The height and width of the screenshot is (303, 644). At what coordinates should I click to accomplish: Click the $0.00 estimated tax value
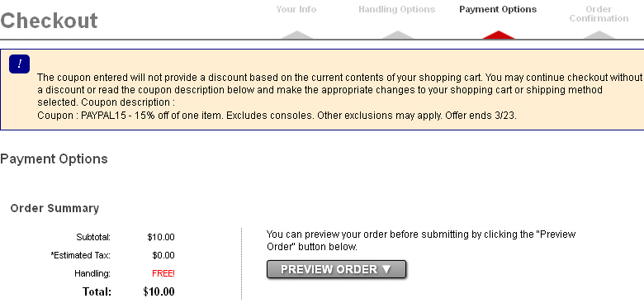click(163, 255)
